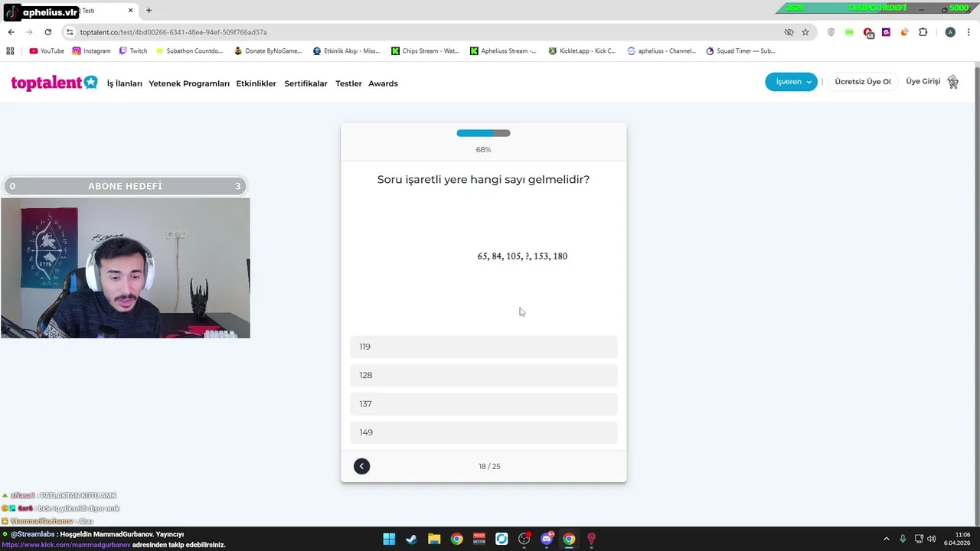
Task: Open OBS from the taskbar
Action: tap(524, 539)
